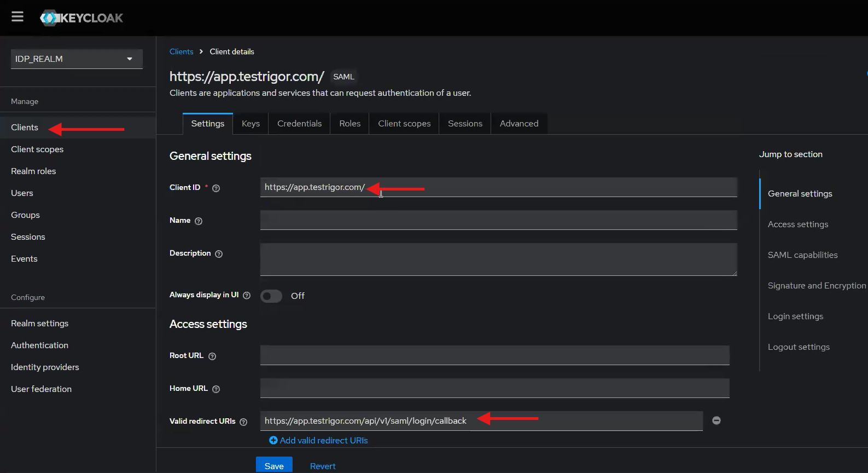Focus the Name input field
This screenshot has height=473, width=868.
click(498, 220)
